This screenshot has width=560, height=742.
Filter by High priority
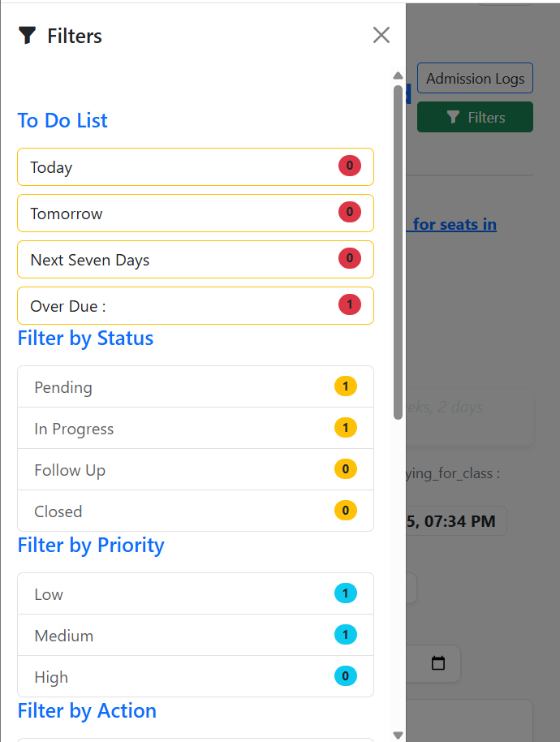tap(195, 677)
